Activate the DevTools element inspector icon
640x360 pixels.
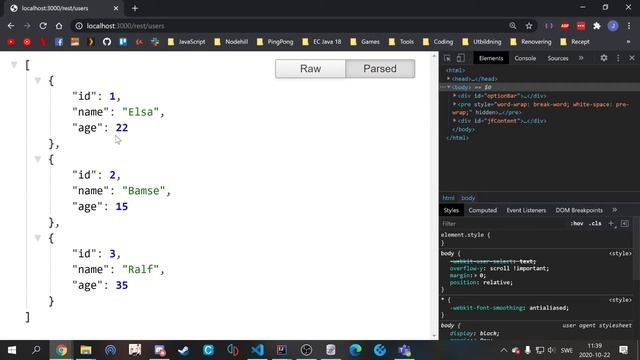click(x=447, y=58)
